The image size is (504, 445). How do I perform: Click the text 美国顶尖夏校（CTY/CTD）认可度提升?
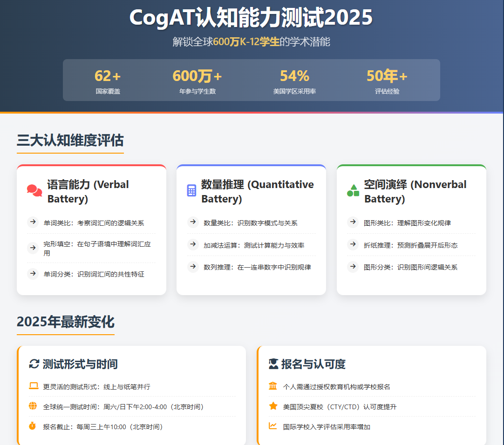[x=340, y=407]
